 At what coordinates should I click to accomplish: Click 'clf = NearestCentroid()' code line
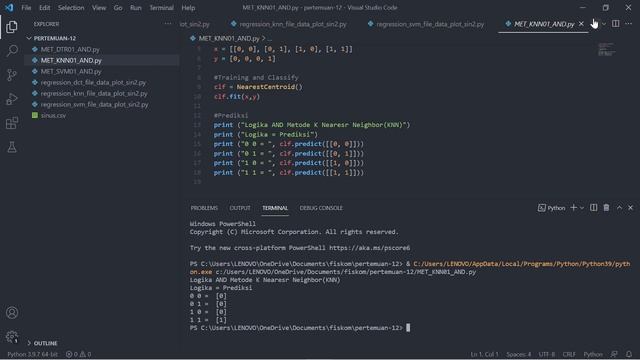pyautogui.click(x=258, y=87)
